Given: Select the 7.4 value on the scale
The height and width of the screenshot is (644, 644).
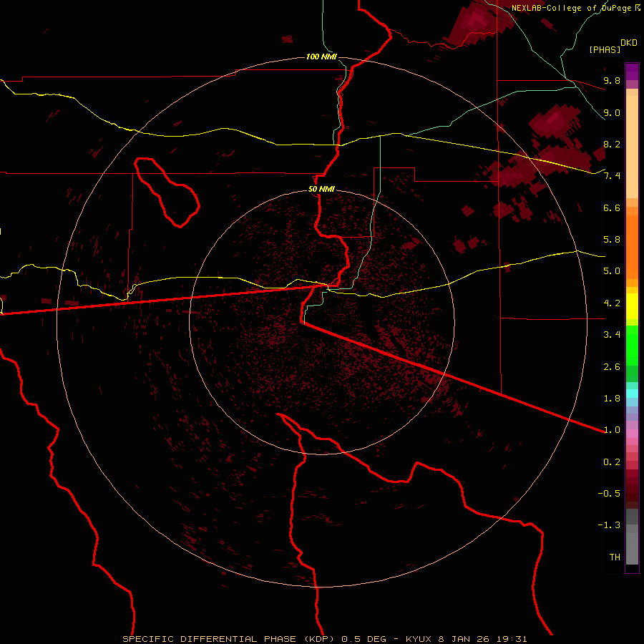Looking at the screenshot, I should click(612, 176).
